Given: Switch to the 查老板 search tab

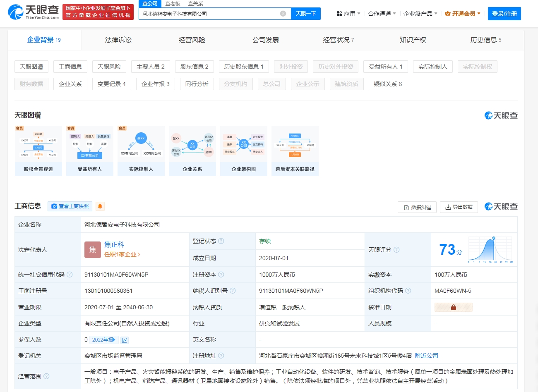Looking at the screenshot, I should point(173,4).
